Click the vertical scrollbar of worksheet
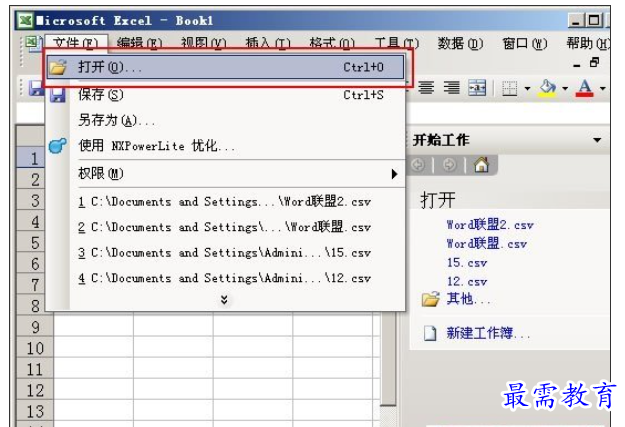The height and width of the screenshot is (427, 625). click(388, 359)
